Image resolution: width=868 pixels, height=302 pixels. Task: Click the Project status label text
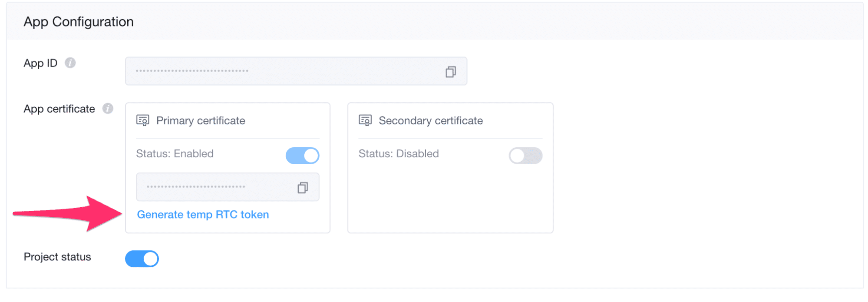tap(57, 257)
